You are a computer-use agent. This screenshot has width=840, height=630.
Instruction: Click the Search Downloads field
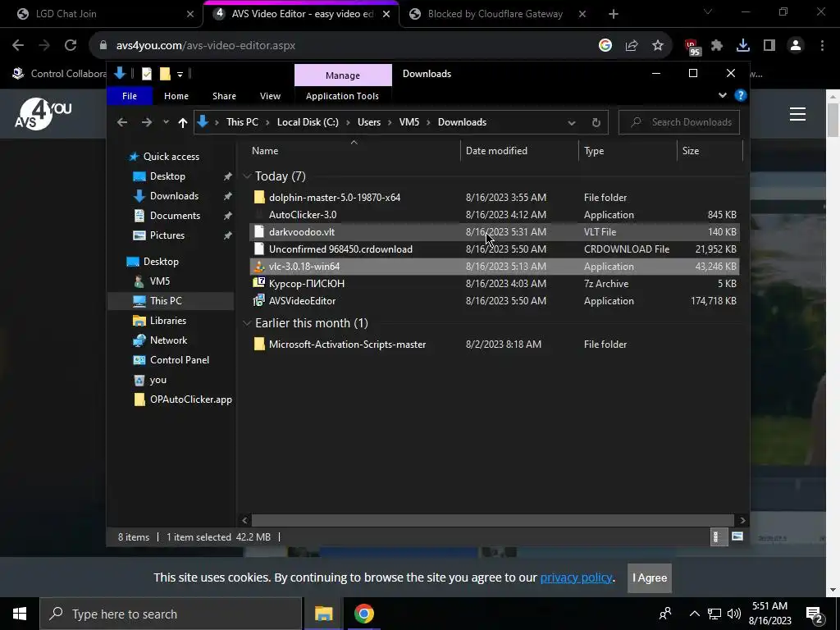coord(678,122)
